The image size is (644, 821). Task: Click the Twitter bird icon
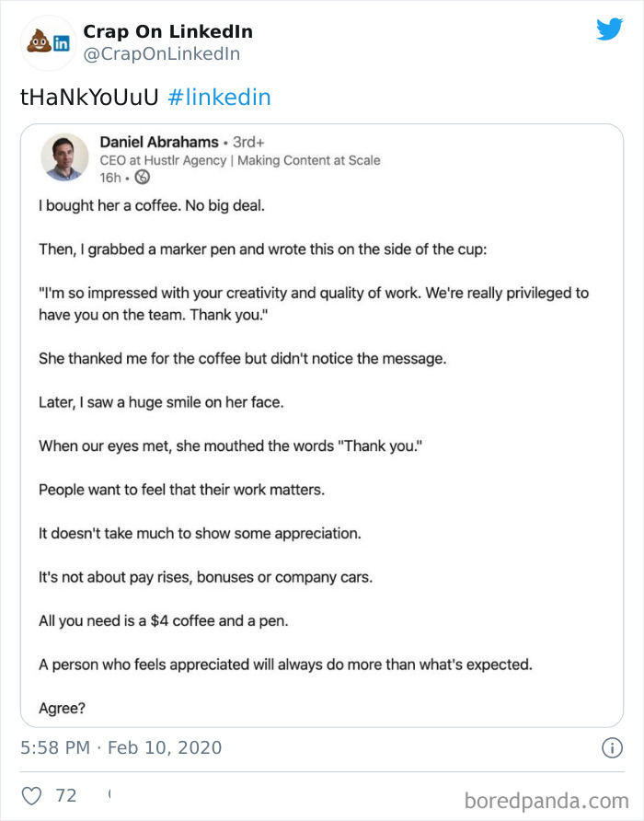pyautogui.click(x=610, y=29)
